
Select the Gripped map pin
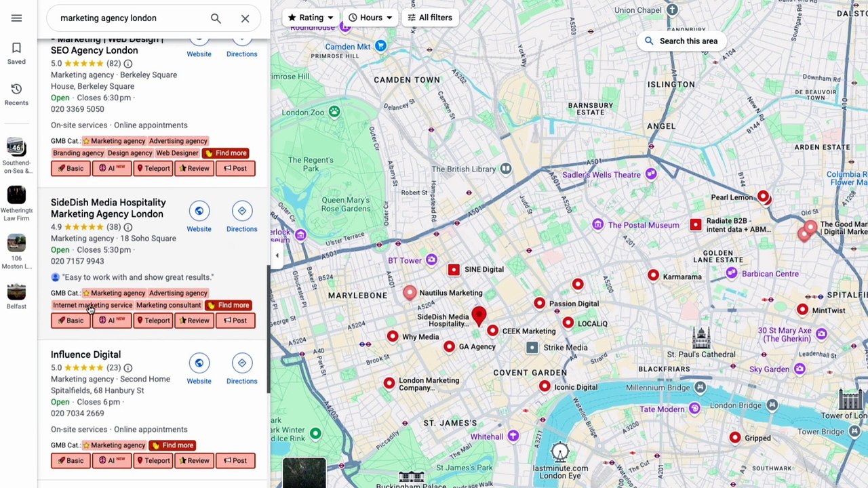tap(735, 438)
